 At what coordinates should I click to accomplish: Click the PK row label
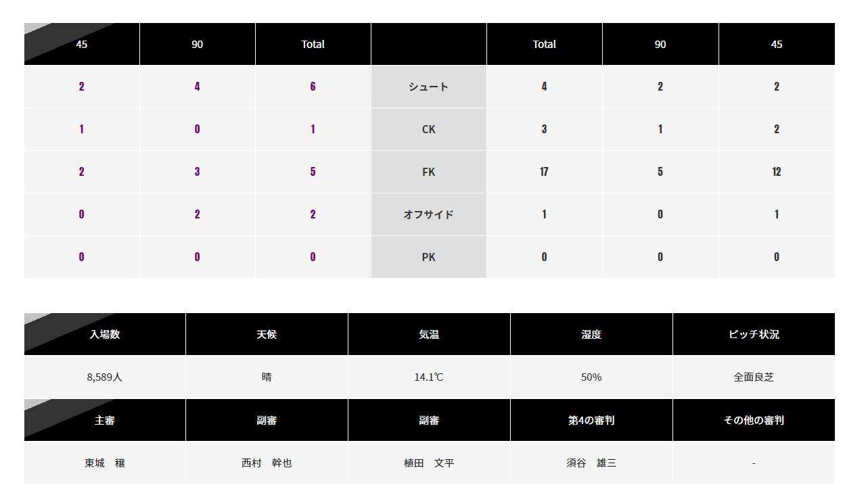[428, 257]
